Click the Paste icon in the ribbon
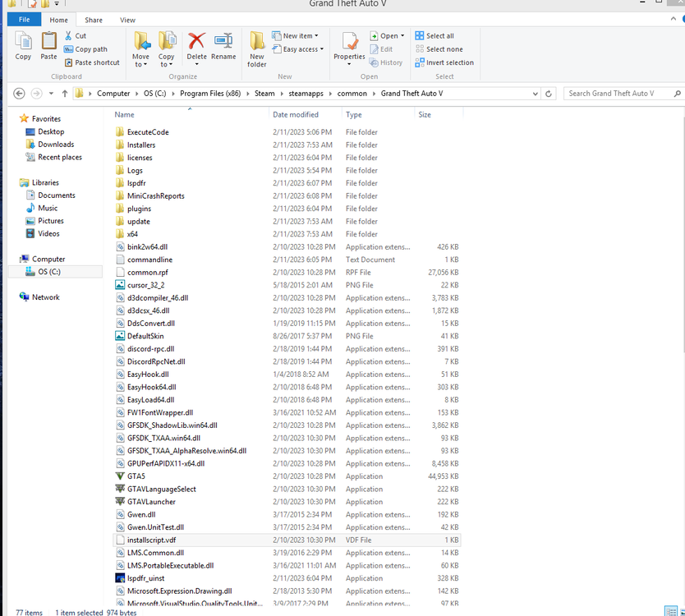 [x=48, y=45]
